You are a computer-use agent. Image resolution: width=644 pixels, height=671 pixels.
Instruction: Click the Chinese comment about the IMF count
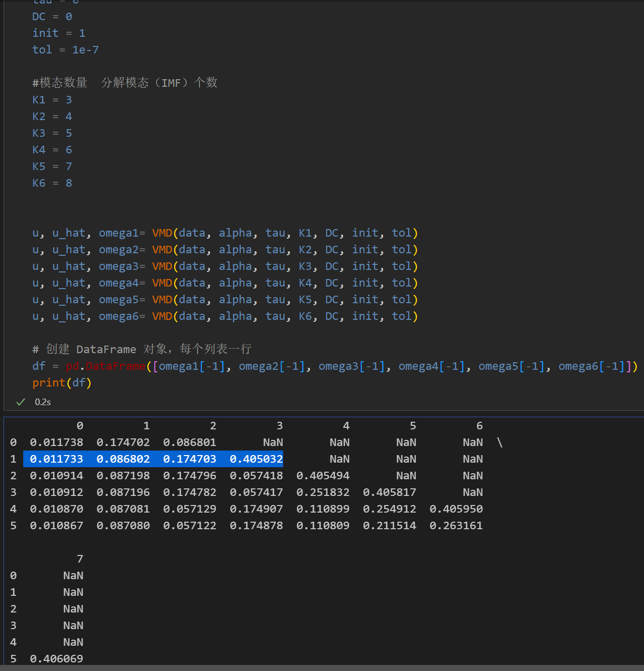(125, 83)
